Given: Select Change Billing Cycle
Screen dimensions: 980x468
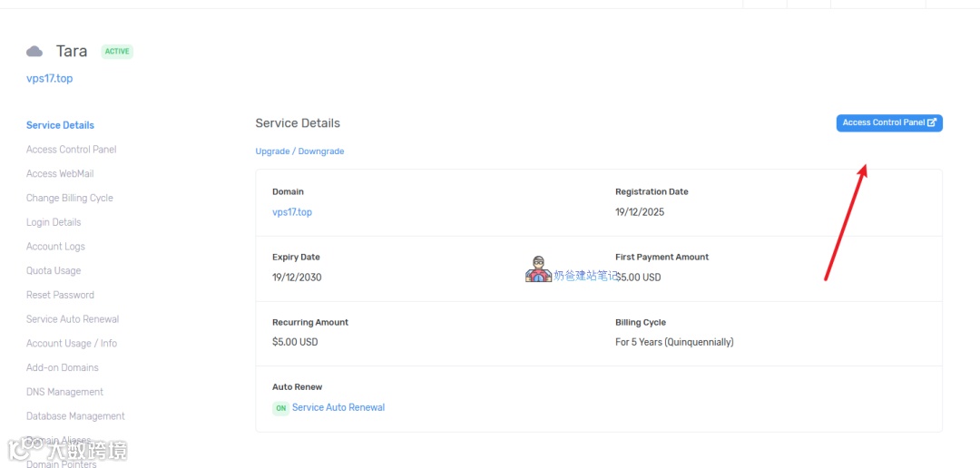Looking at the screenshot, I should coord(70,198).
